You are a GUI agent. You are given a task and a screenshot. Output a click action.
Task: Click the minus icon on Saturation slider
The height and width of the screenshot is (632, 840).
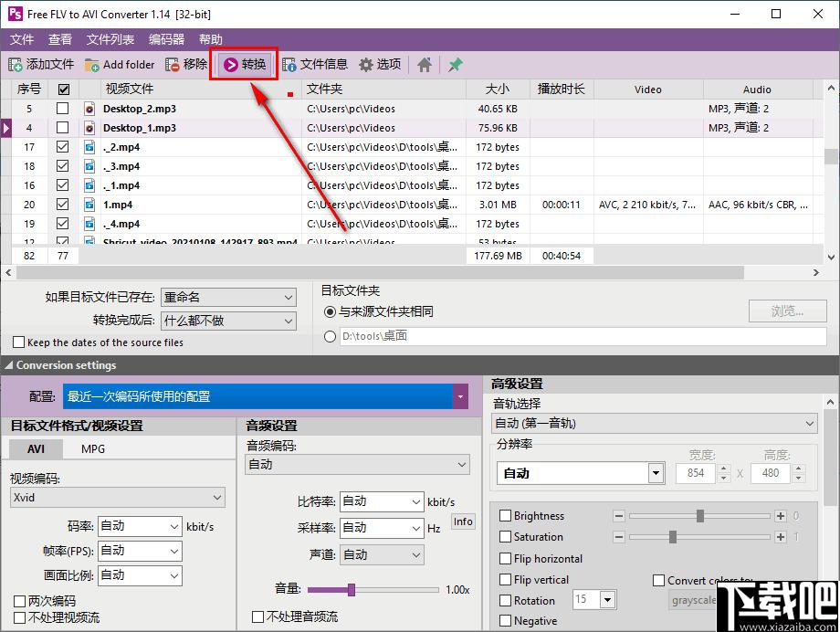tap(619, 537)
